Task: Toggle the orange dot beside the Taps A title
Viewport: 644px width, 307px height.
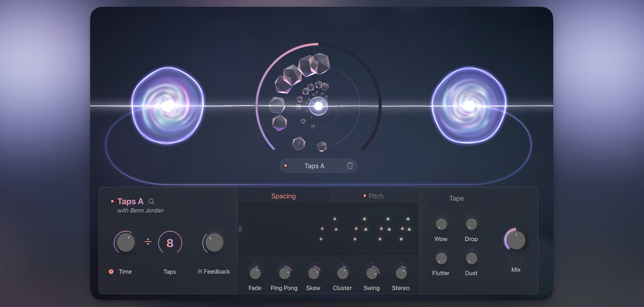Action: 112,201
